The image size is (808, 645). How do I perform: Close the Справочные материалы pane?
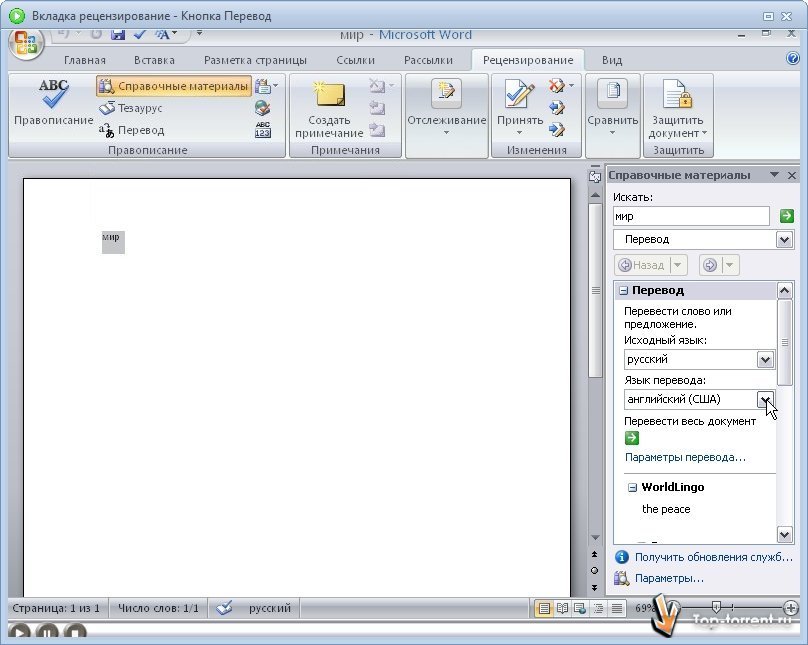coord(792,175)
